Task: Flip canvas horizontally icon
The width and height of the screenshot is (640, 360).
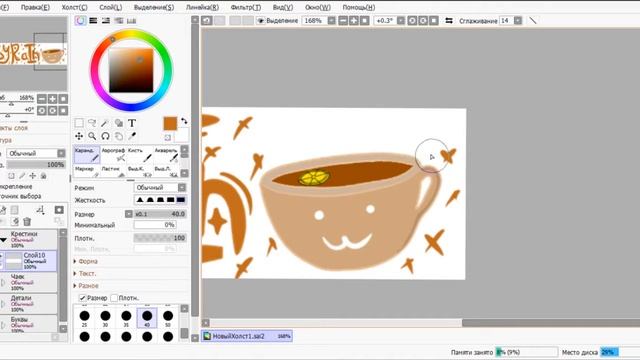Action: tap(449, 20)
